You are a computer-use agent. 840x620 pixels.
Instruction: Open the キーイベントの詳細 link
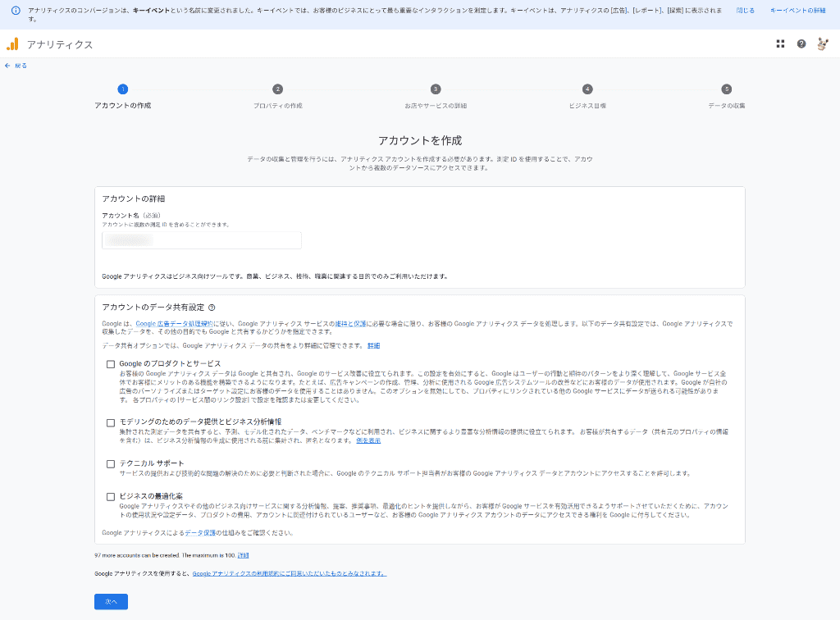pos(797,11)
